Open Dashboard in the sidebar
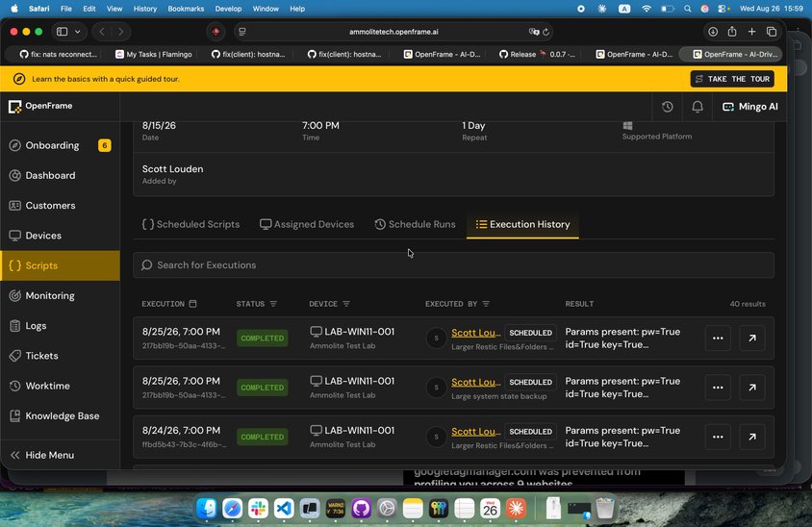This screenshot has height=527, width=812. pos(60,175)
